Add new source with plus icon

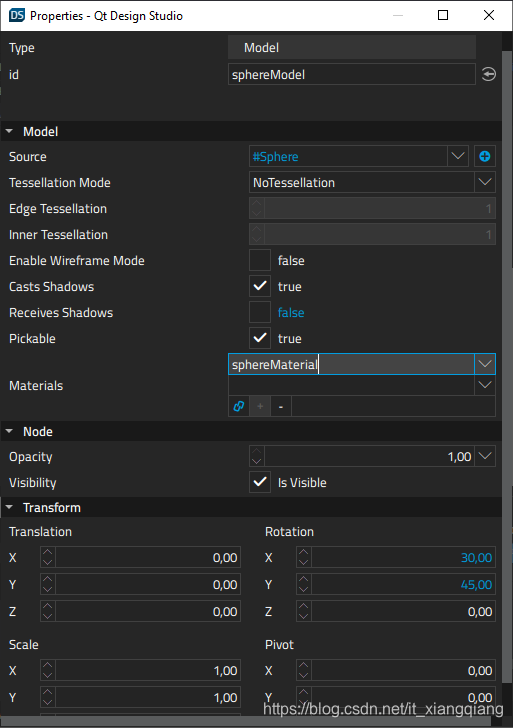pos(485,156)
